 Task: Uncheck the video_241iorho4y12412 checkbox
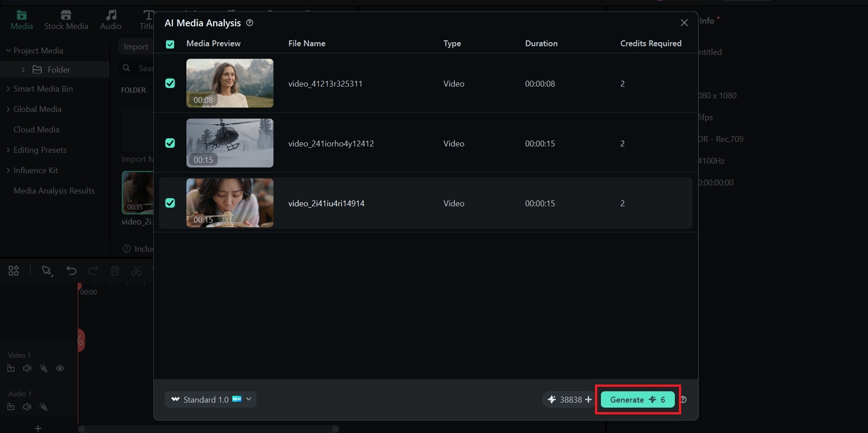170,143
